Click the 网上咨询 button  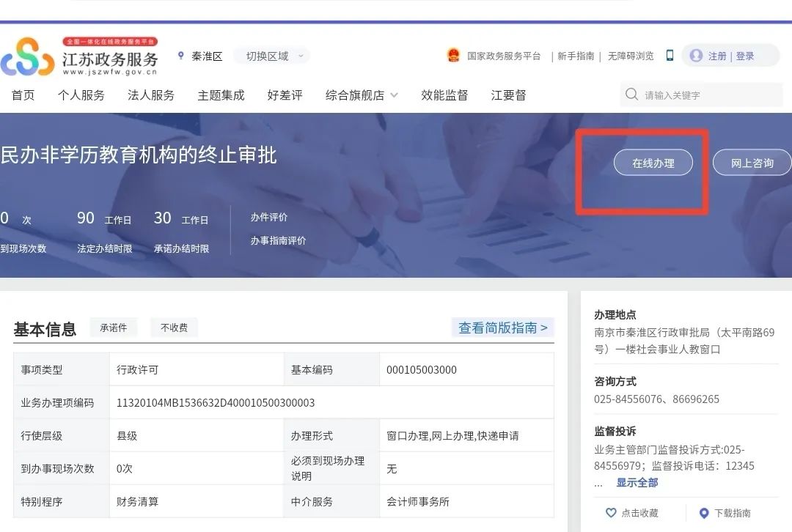pyautogui.click(x=752, y=163)
